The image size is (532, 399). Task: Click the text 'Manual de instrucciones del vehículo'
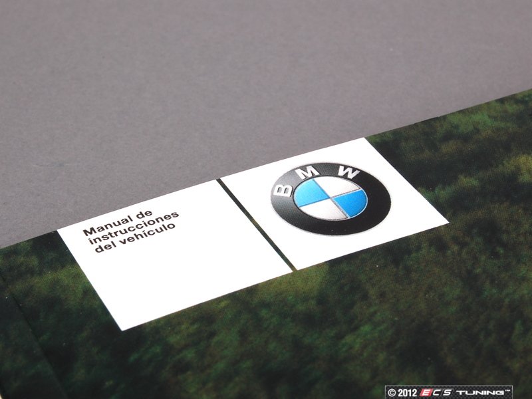tap(131, 231)
